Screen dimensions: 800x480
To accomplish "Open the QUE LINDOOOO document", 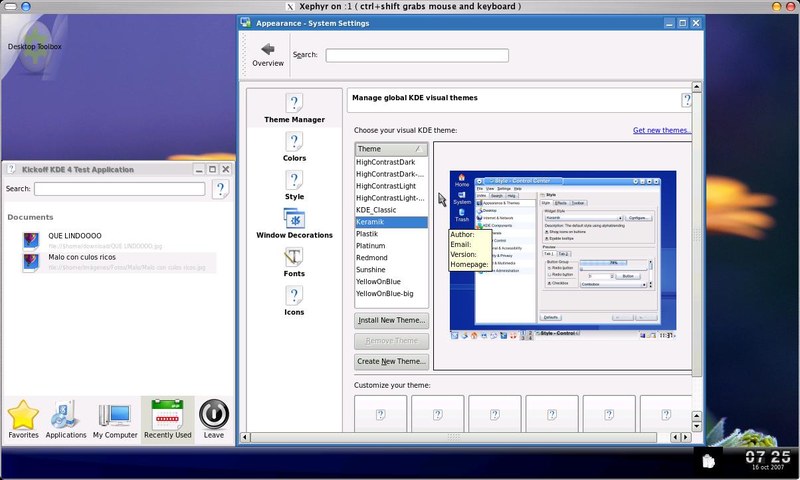I will [x=119, y=240].
